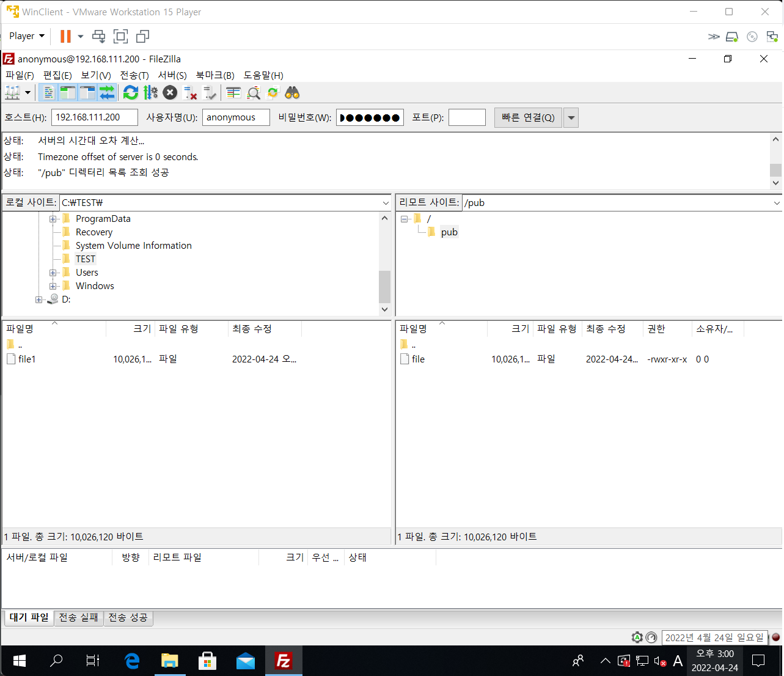
Task: Toggle local directory tree display
Action: pos(67,93)
